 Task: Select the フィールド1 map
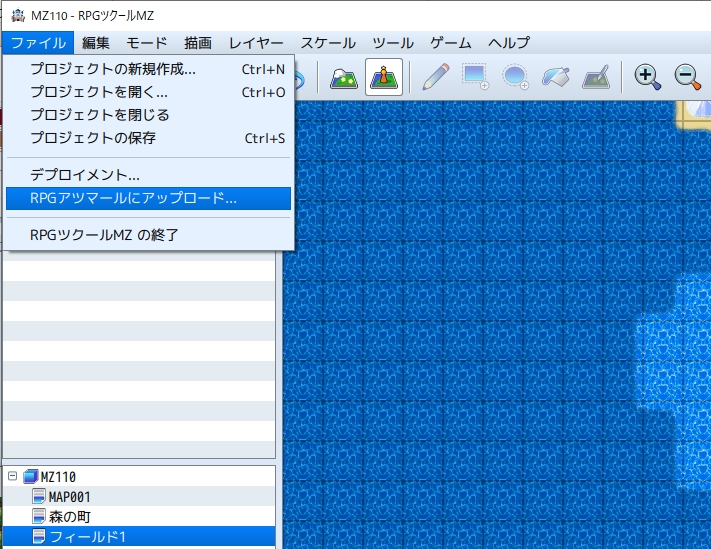click(139, 537)
